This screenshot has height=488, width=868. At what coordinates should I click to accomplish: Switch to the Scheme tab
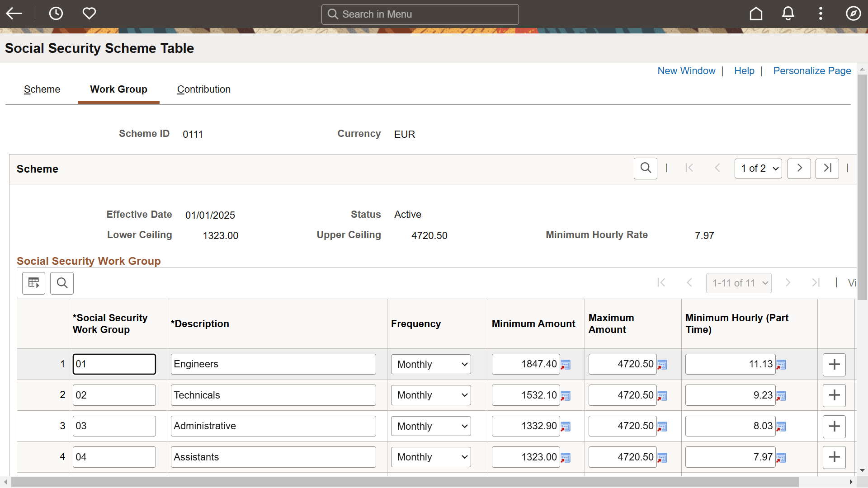click(42, 89)
